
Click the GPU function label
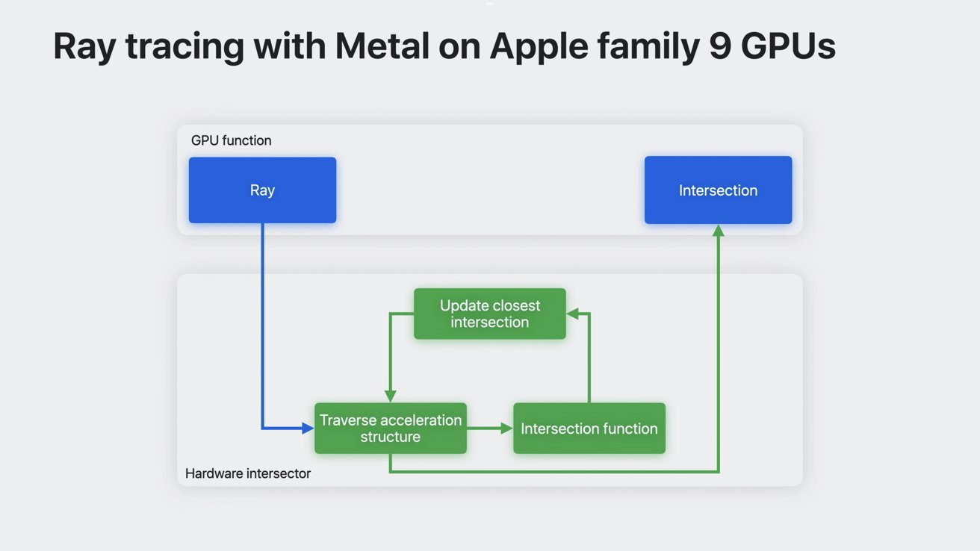pos(232,140)
